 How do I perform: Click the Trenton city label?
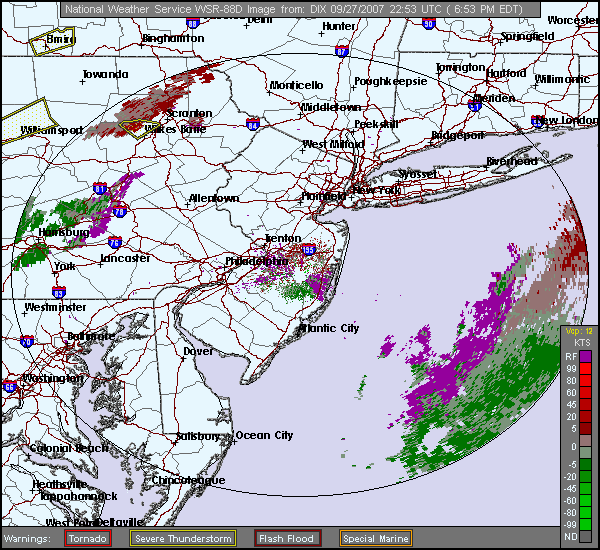point(283,238)
